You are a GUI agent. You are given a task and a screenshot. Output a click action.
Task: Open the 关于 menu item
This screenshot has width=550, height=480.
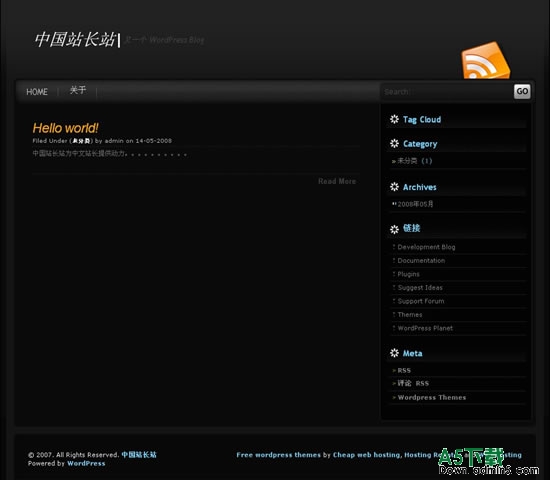(x=78, y=90)
